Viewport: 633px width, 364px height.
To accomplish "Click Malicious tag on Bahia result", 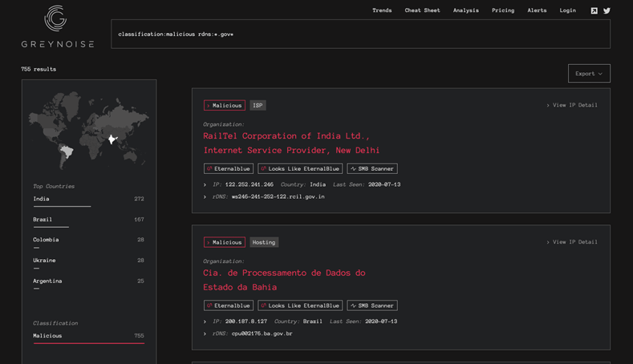I will 225,242.
